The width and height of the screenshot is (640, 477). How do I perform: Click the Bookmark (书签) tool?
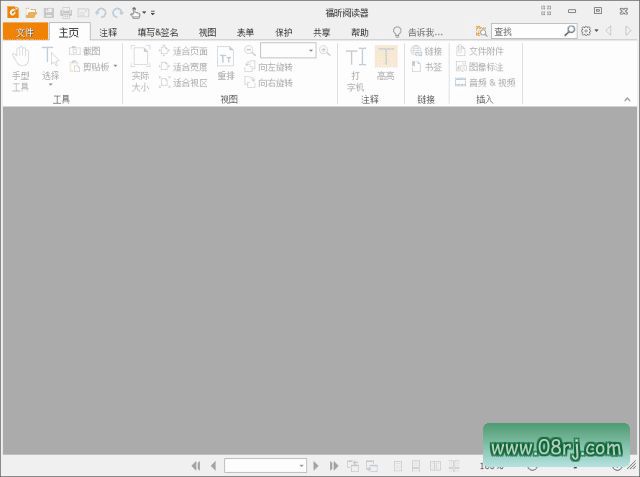426,67
